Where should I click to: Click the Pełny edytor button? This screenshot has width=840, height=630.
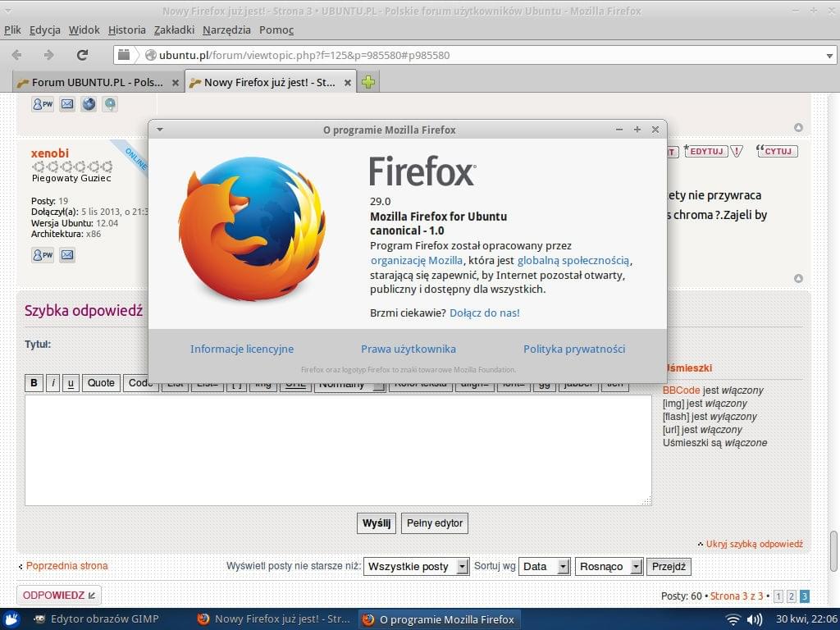[x=435, y=523]
